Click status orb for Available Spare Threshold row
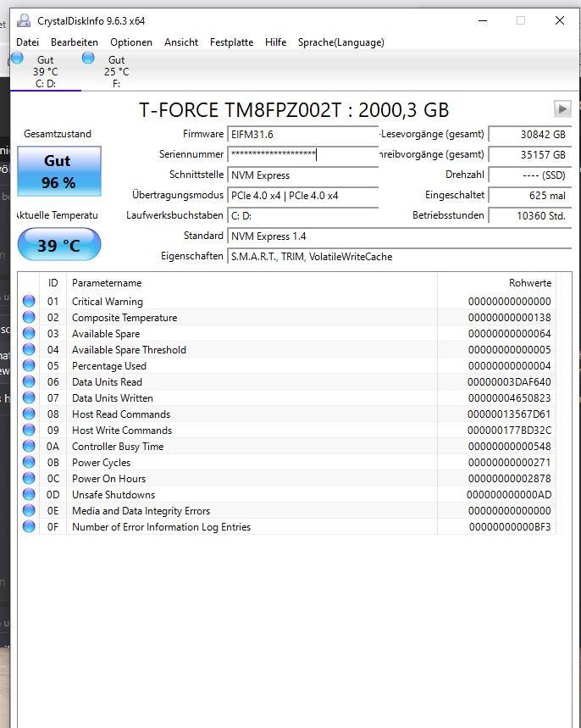Image resolution: width=581 pixels, height=728 pixels. [x=29, y=349]
